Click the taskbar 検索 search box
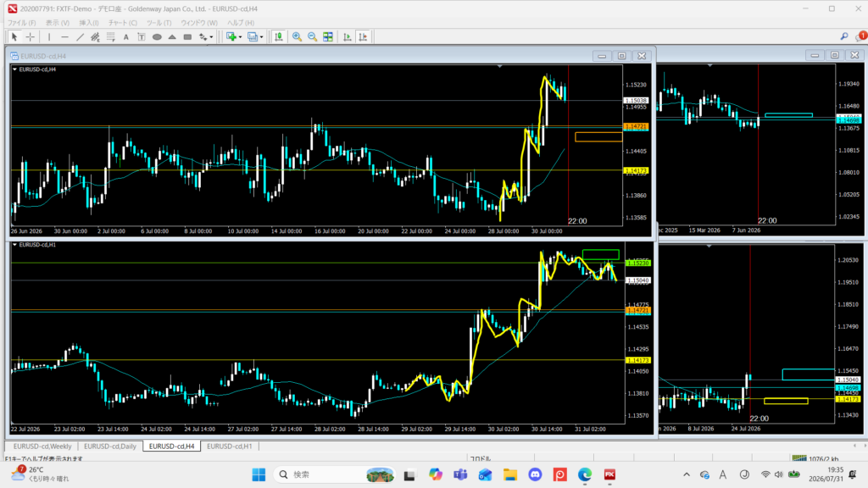Image resolution: width=868 pixels, height=488 pixels. pyautogui.click(x=336, y=474)
